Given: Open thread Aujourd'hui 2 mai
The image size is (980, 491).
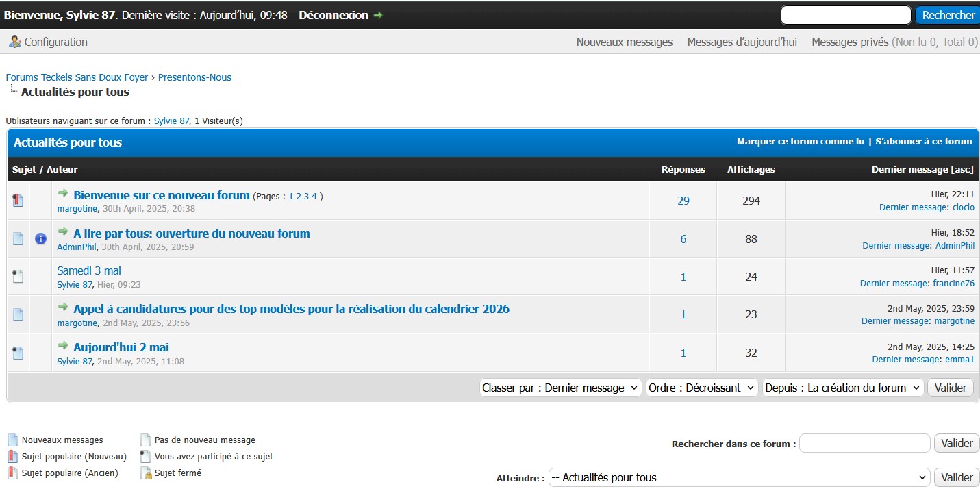Looking at the screenshot, I should coord(121,347).
